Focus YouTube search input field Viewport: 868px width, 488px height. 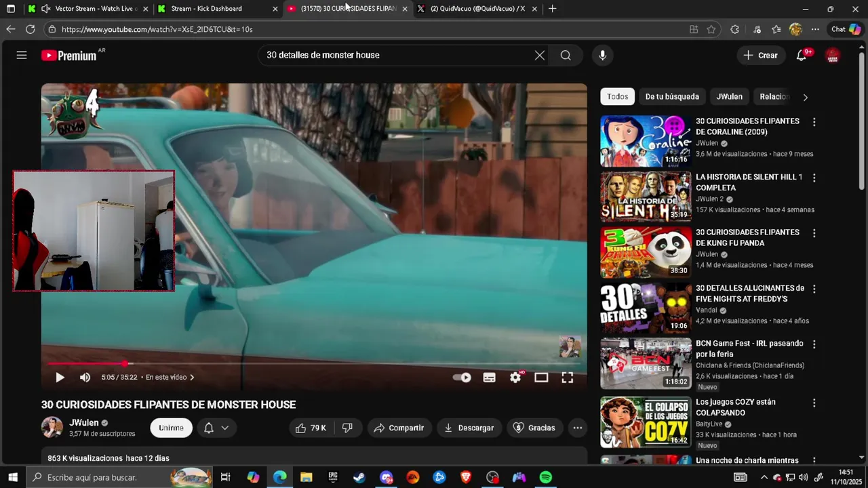tap(397, 56)
